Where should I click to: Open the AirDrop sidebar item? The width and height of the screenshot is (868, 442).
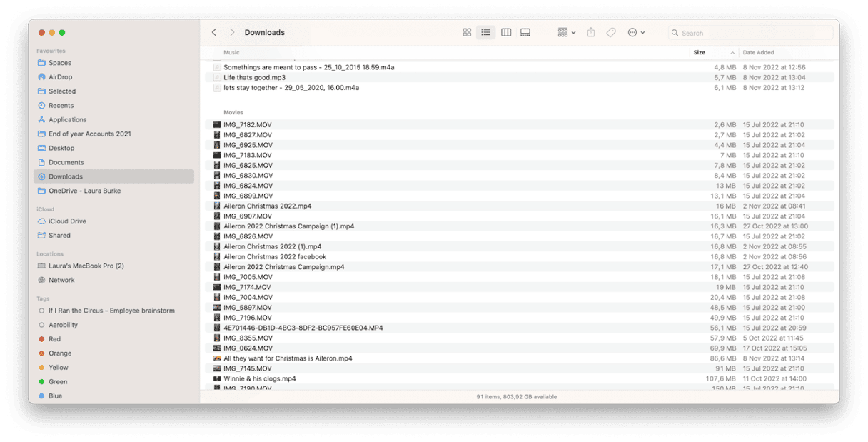click(62, 76)
